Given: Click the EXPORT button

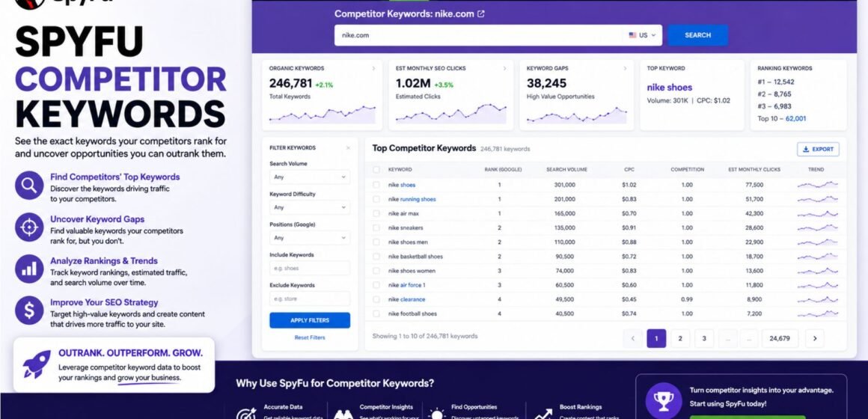Looking at the screenshot, I should [818, 150].
